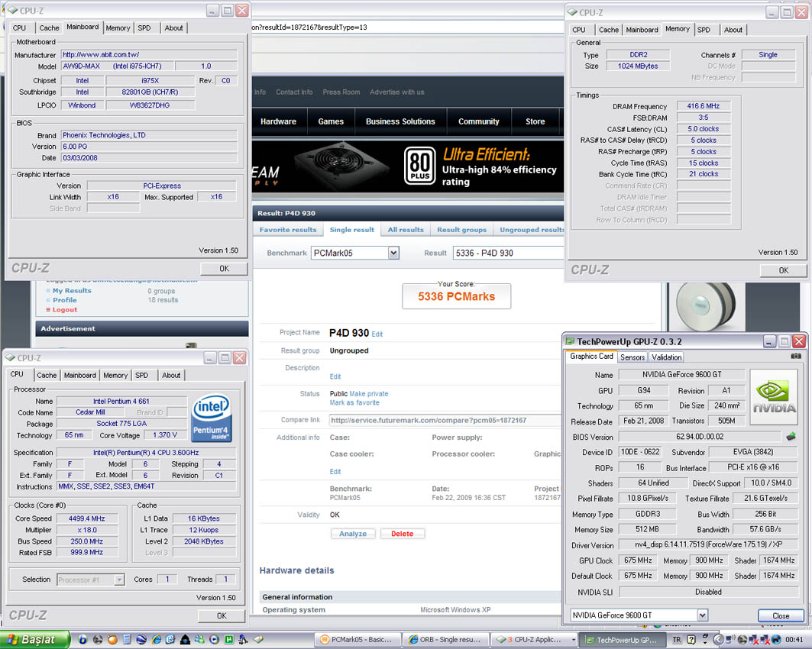Click the TR language indicator
812x649 pixels.
point(677,640)
